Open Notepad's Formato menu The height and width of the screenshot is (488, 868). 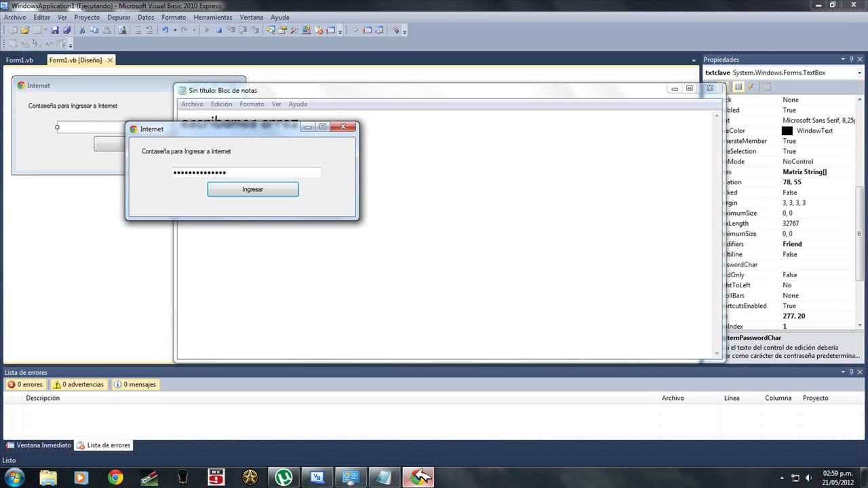click(252, 104)
